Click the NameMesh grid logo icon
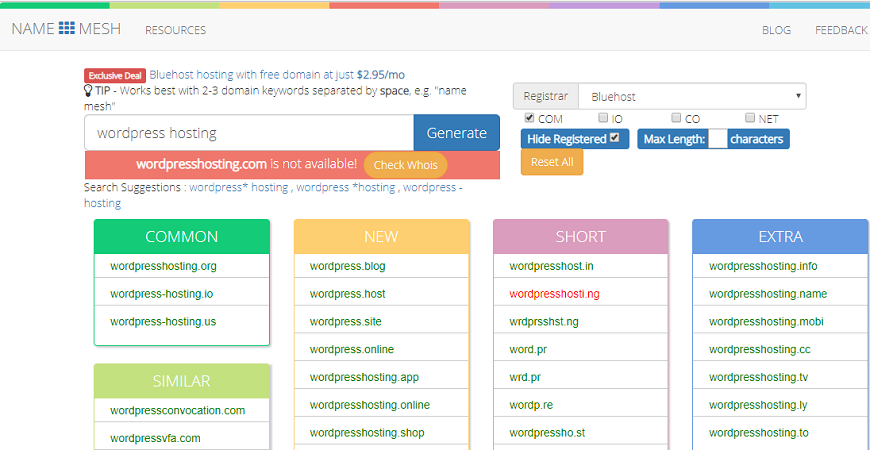This screenshot has height=450, width=870. (x=67, y=28)
